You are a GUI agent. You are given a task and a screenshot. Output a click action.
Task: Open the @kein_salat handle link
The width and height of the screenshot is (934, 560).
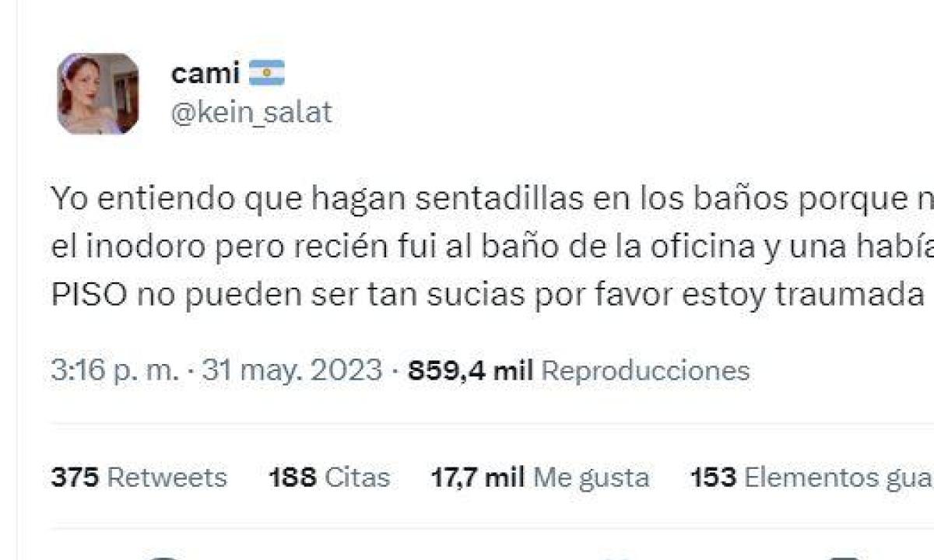pyautogui.click(x=251, y=113)
